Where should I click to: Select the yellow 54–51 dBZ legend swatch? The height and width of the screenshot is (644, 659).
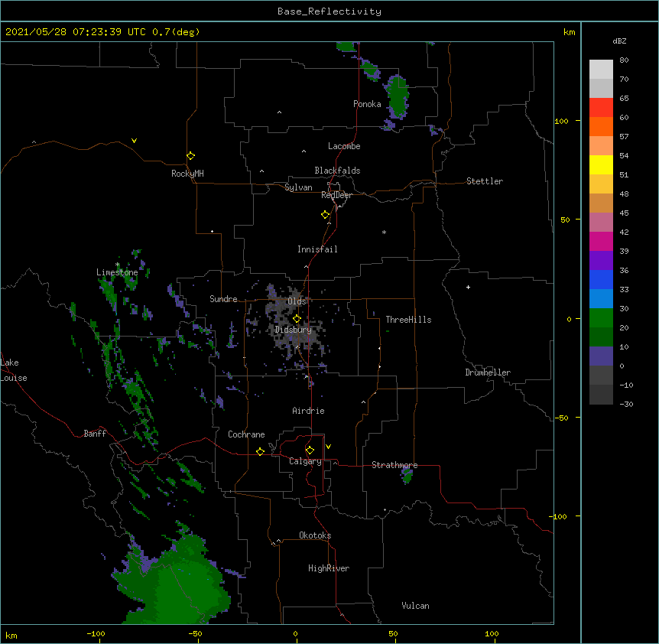point(601,164)
